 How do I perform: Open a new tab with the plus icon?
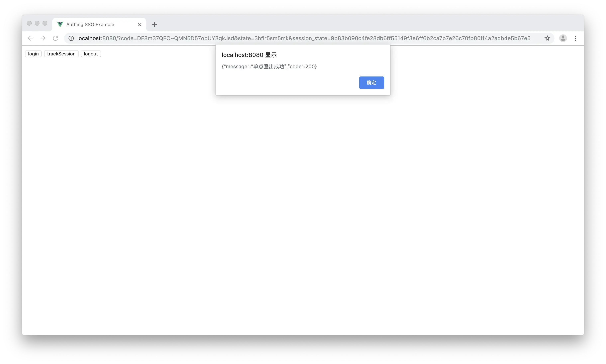[x=154, y=25]
